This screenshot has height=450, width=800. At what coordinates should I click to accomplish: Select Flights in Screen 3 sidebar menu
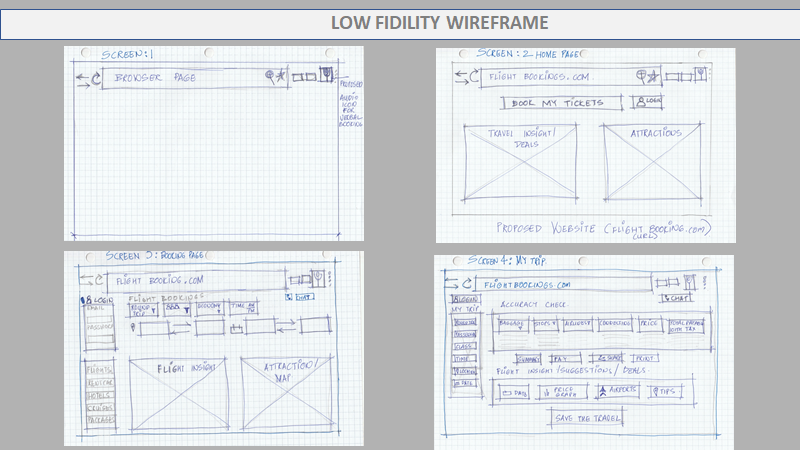(x=101, y=369)
